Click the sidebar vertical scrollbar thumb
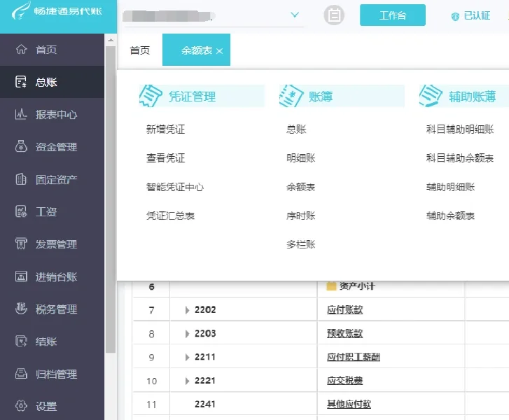The width and height of the screenshot is (509, 420). click(x=111, y=199)
